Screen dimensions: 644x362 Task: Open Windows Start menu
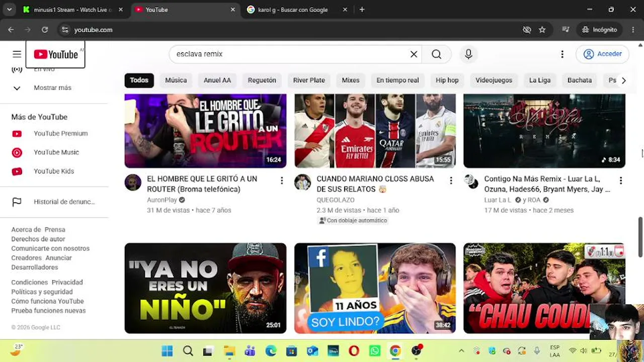coord(167,351)
